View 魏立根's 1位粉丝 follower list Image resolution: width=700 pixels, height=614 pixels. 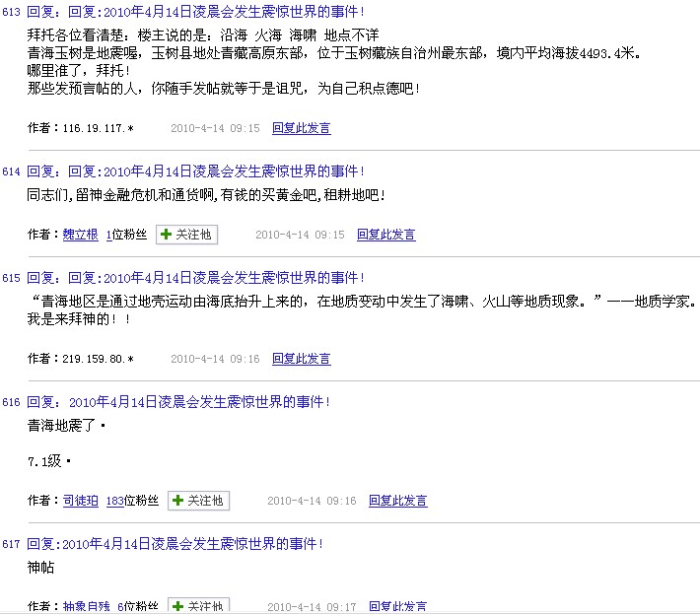(x=126, y=235)
